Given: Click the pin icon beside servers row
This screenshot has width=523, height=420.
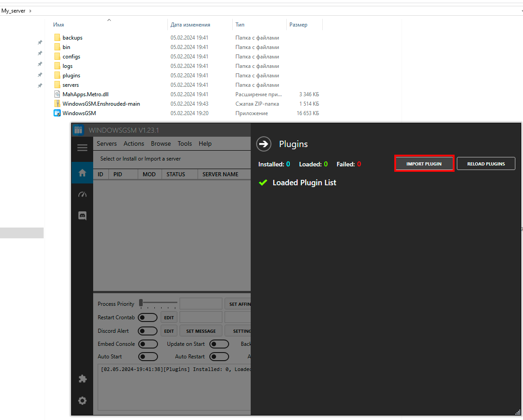Looking at the screenshot, I should point(40,86).
